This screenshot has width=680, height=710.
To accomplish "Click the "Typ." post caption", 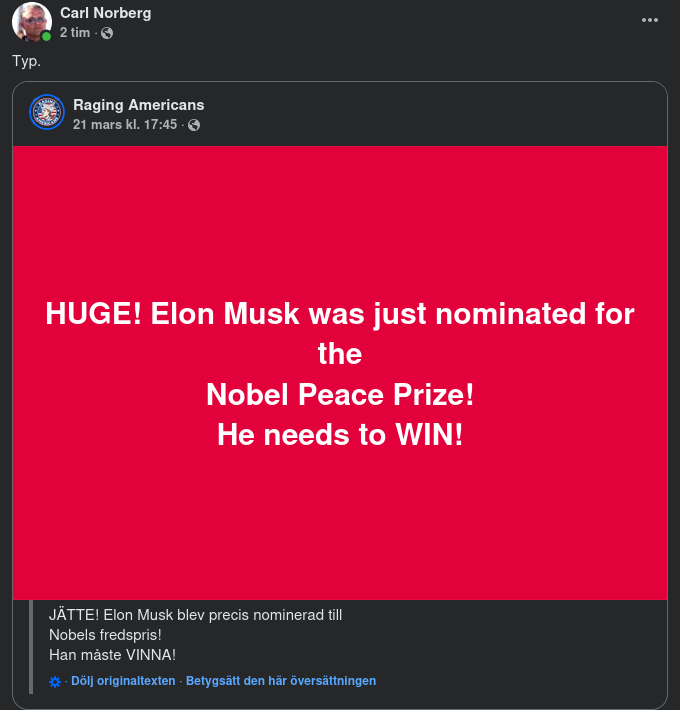I will 27,61.
